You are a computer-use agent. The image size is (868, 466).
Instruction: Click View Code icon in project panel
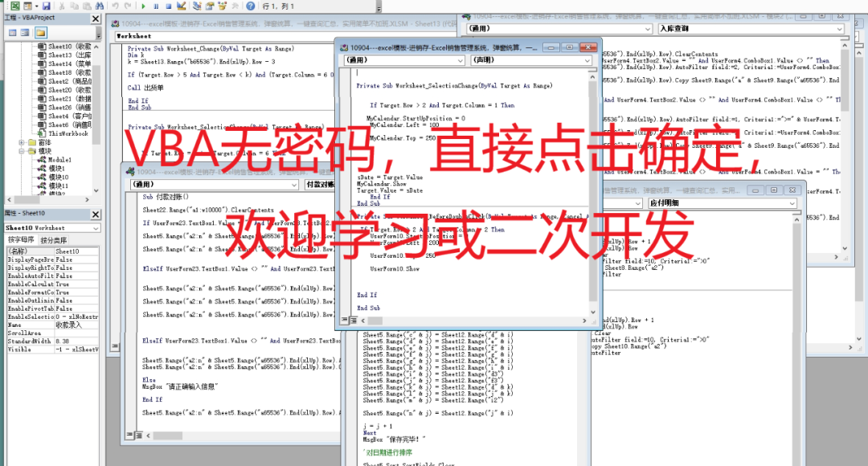point(13,33)
